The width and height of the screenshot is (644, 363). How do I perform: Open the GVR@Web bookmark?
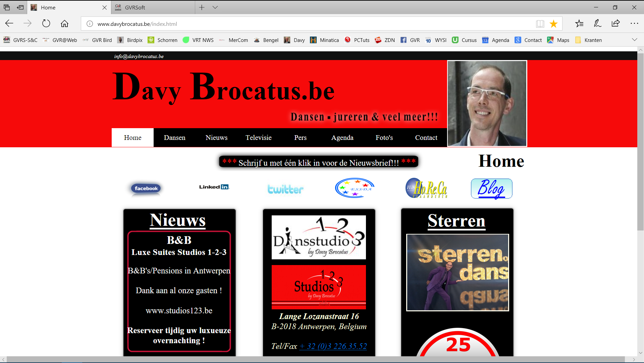pyautogui.click(x=60, y=40)
